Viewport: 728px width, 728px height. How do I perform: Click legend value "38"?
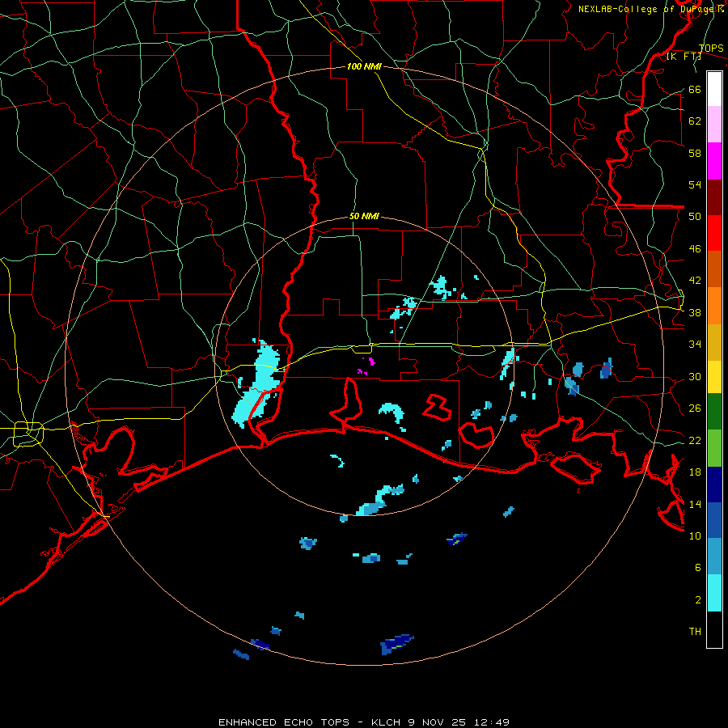click(695, 312)
